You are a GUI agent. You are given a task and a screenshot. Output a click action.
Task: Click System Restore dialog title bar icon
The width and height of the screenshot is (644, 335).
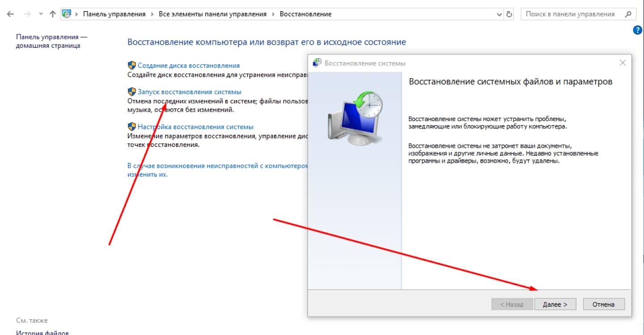tap(317, 63)
